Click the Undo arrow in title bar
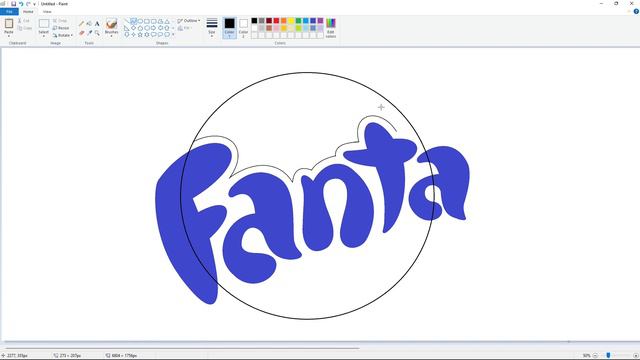This screenshot has height=360, width=640. [x=21, y=4]
